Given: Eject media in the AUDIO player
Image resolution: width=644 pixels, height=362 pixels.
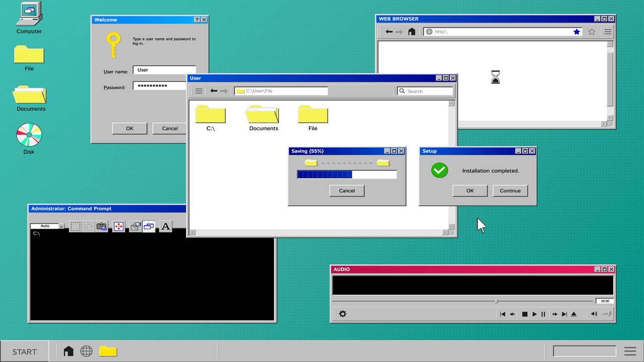Looking at the screenshot, I should tap(574, 314).
